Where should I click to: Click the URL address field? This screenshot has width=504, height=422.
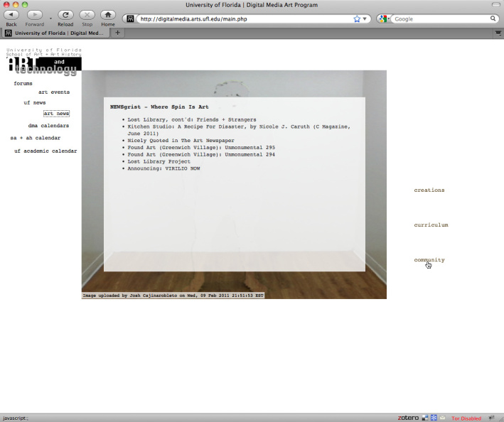245,19
